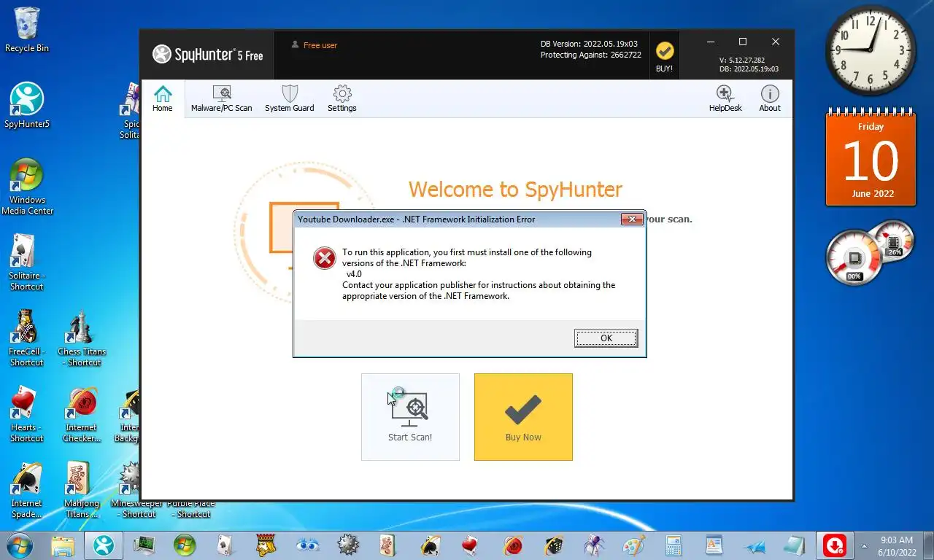The width and height of the screenshot is (934, 560).
Task: Click OK in the .NET Framework error dialog
Action: pyautogui.click(x=606, y=338)
